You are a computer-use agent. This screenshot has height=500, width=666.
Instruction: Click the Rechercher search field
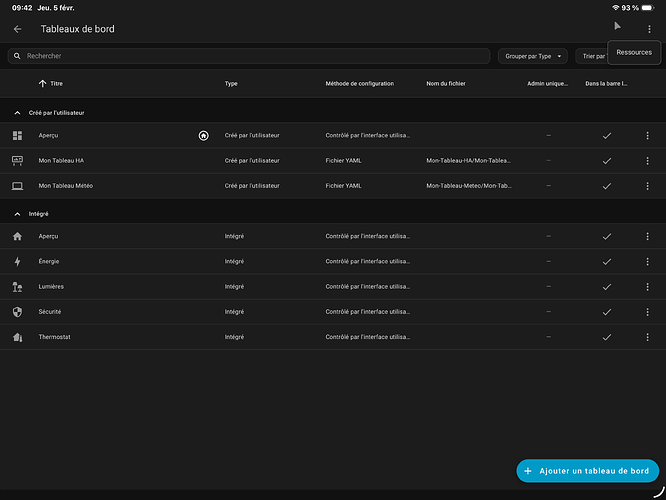pyautogui.click(x=250, y=56)
